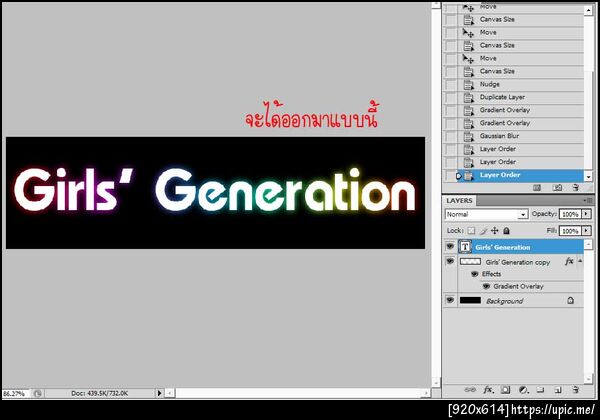Click the T thumbnail of Girls' Generation layer
This screenshot has width=600, height=420.
465,247
